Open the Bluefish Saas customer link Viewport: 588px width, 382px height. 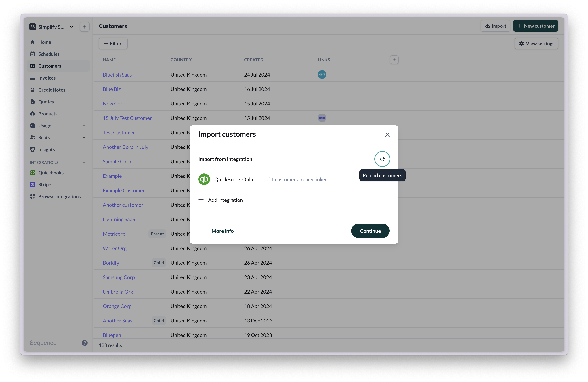[x=117, y=75]
